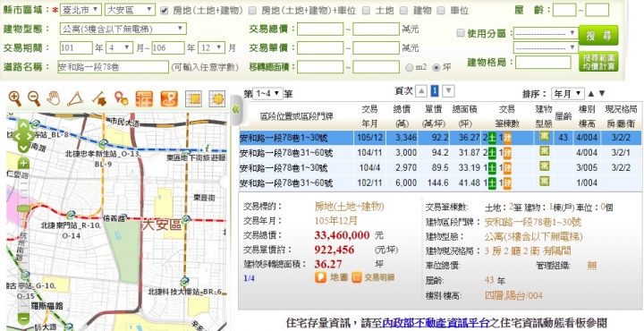This screenshot has width=644, height=331.
Task: Click 屋齡 column header
Action: click(x=563, y=116)
